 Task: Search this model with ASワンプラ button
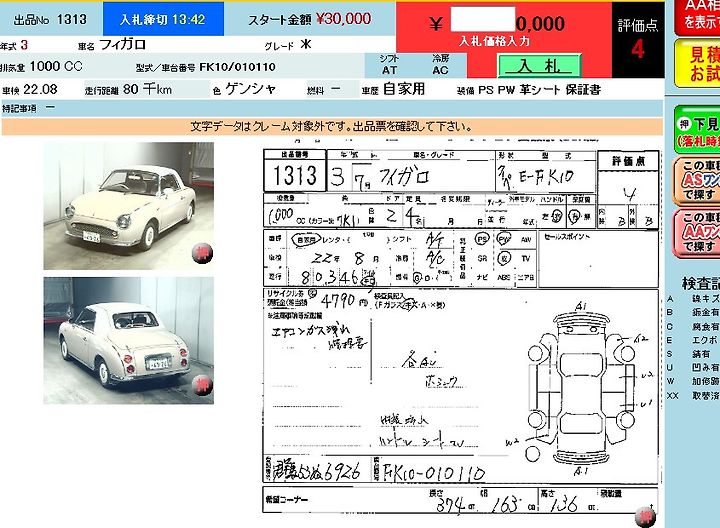(698, 180)
